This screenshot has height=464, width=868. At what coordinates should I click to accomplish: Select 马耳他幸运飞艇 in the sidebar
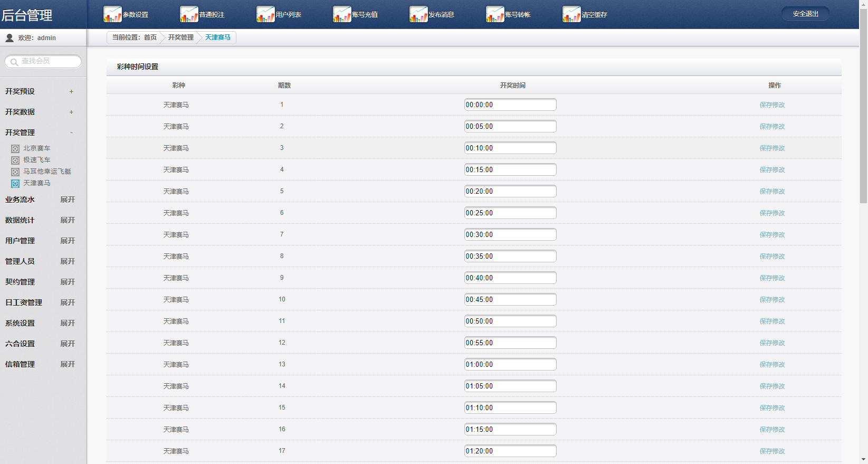click(x=46, y=172)
